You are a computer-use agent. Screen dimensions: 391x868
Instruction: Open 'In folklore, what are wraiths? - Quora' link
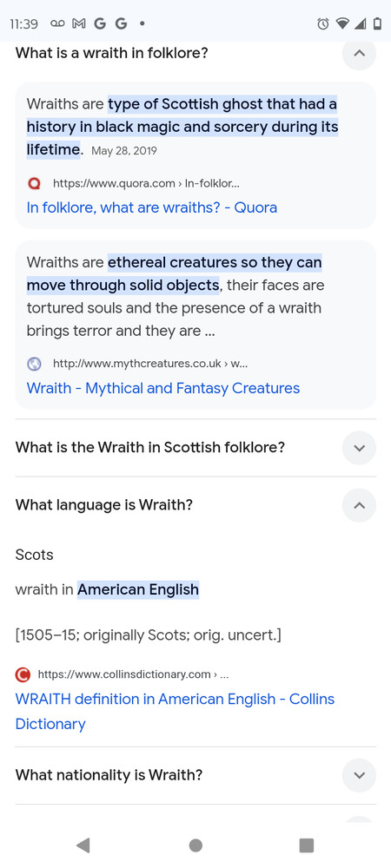152,207
